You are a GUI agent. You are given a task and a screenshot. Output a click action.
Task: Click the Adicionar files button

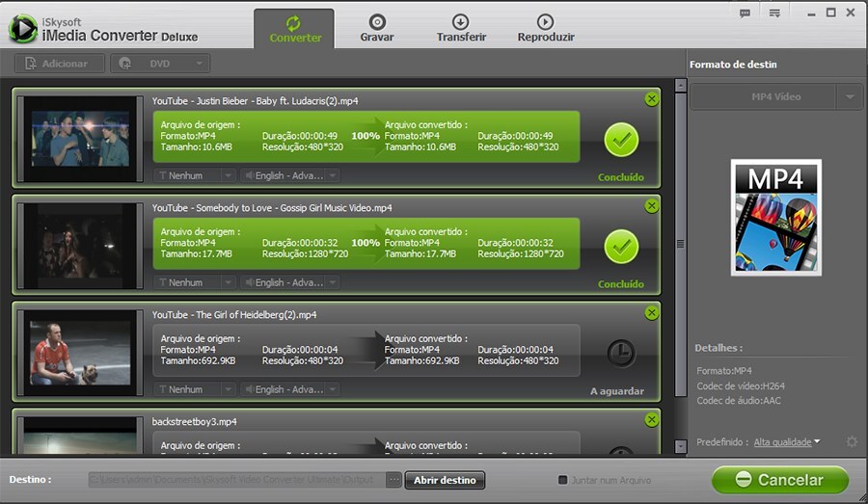tap(59, 64)
